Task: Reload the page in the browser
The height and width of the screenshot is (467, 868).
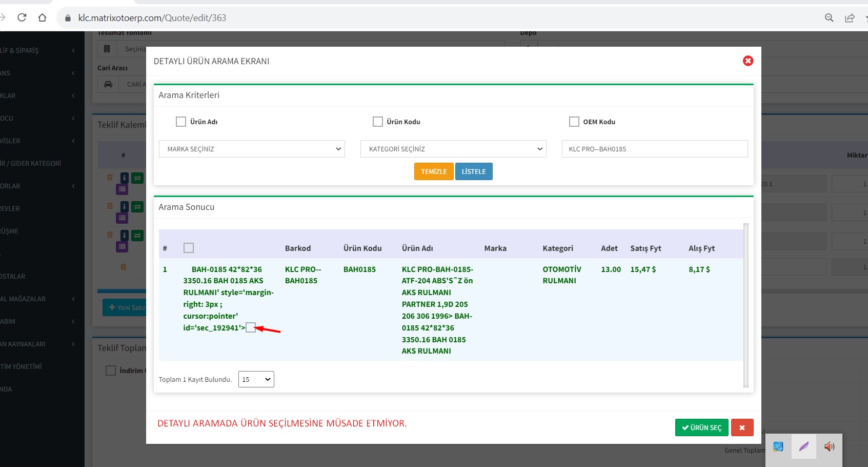Action: 22,17
